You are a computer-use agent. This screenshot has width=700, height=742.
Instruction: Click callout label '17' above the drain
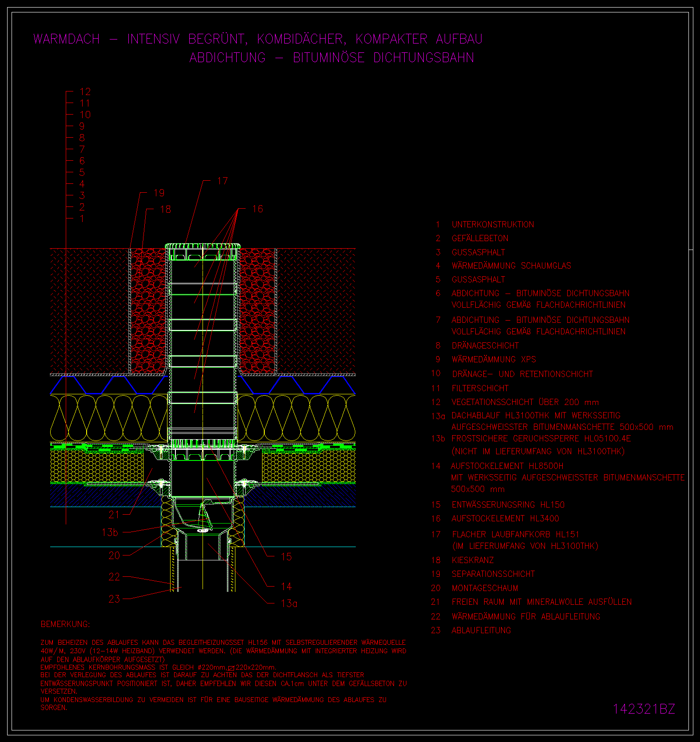(x=223, y=181)
